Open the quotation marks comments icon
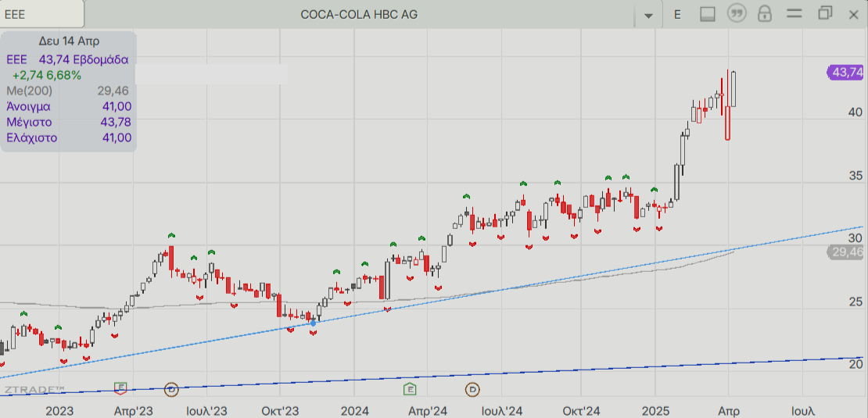Image resolution: width=868 pixels, height=418 pixels. coord(736,14)
